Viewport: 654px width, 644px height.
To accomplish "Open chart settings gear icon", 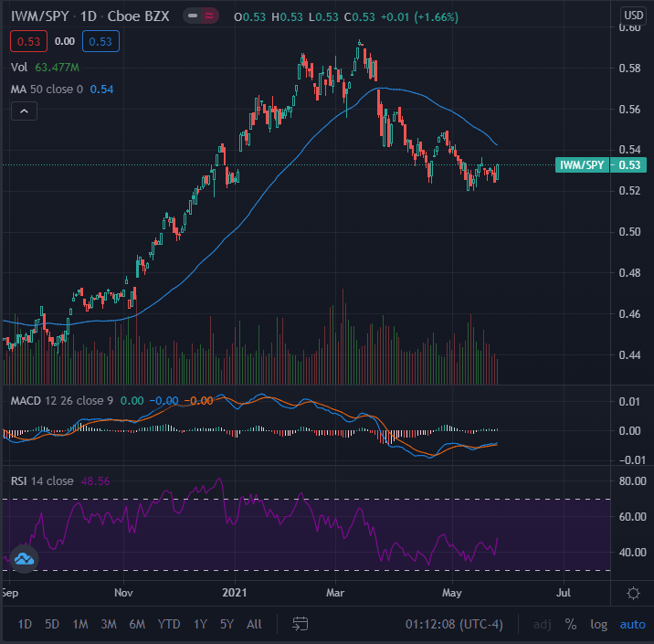I will point(633,593).
